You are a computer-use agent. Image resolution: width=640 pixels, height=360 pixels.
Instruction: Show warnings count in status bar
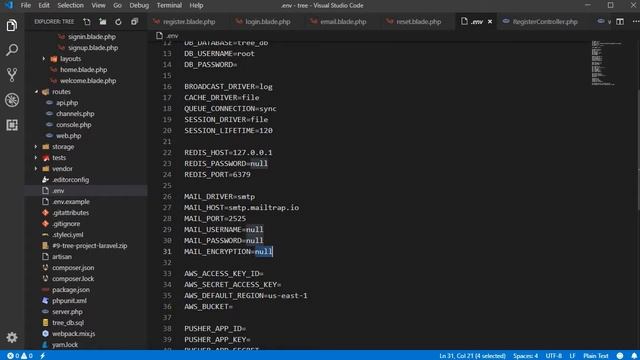pyautogui.click(x=27, y=356)
